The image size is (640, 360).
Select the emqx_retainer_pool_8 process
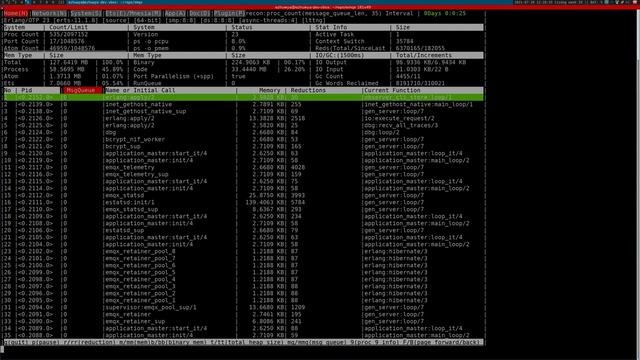click(140, 251)
